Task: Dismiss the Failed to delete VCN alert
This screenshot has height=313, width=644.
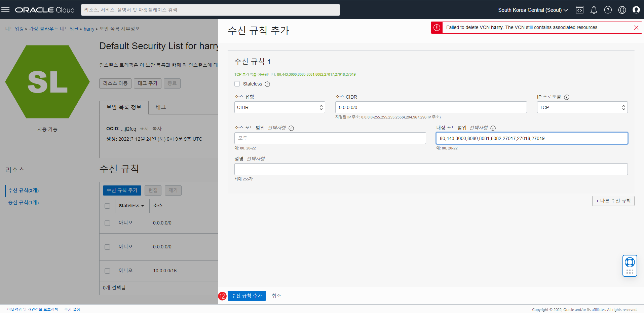Action: [636, 28]
